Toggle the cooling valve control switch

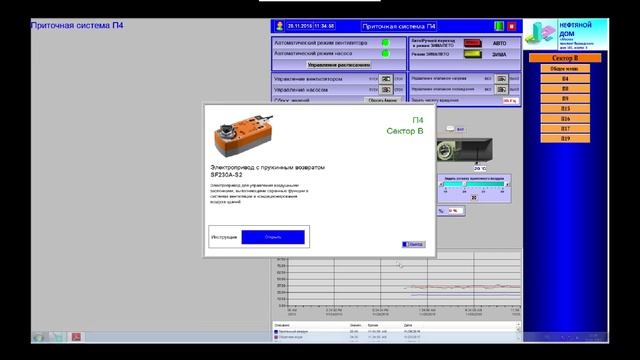pos(501,89)
